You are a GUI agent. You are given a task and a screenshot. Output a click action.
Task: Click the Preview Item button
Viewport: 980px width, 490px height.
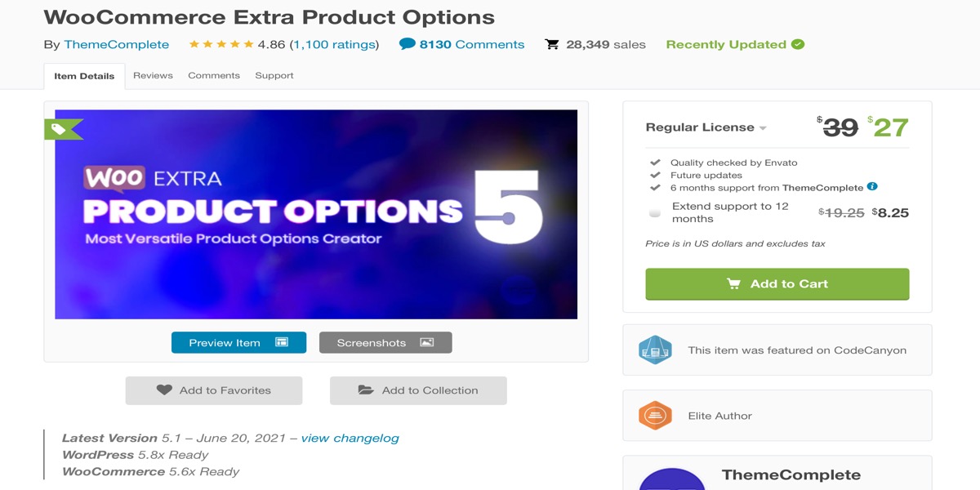238,342
